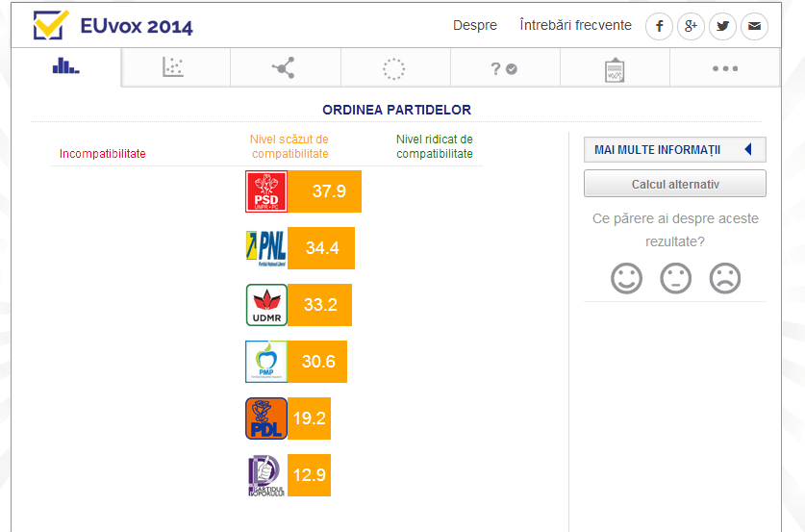Click the PSD 37.9 score bar
Image resolution: width=805 pixels, height=532 pixels.
point(324,191)
